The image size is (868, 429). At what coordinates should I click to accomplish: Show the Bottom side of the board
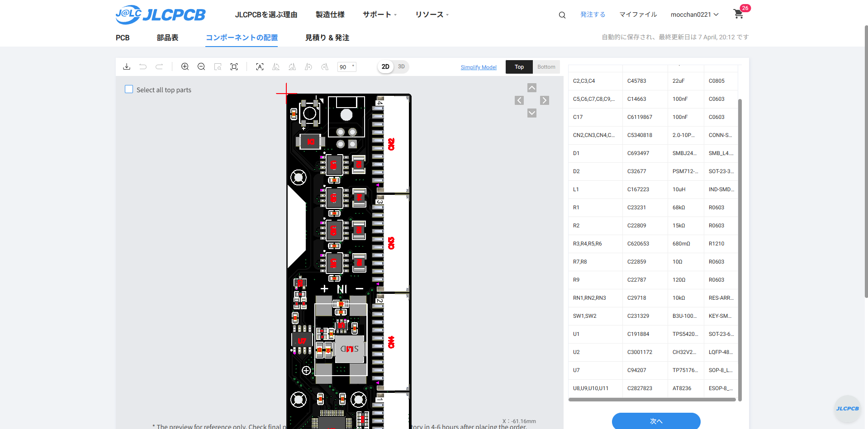546,67
